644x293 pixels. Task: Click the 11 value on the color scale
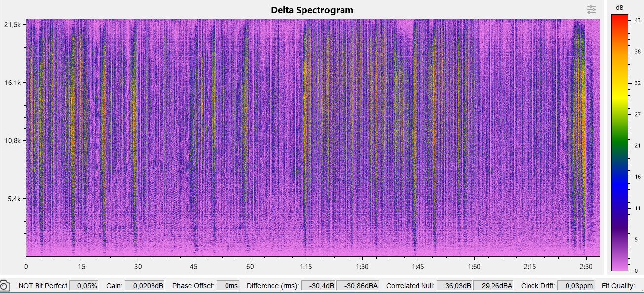click(637, 209)
